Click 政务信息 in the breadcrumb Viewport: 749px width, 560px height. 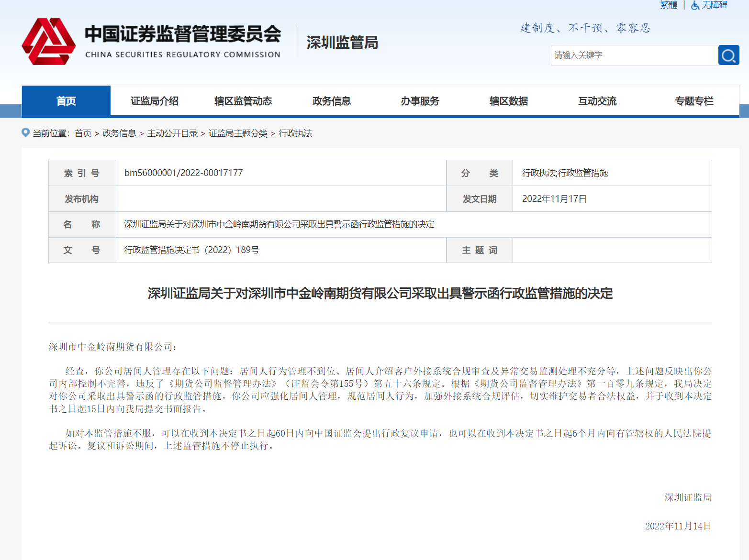tap(119, 133)
